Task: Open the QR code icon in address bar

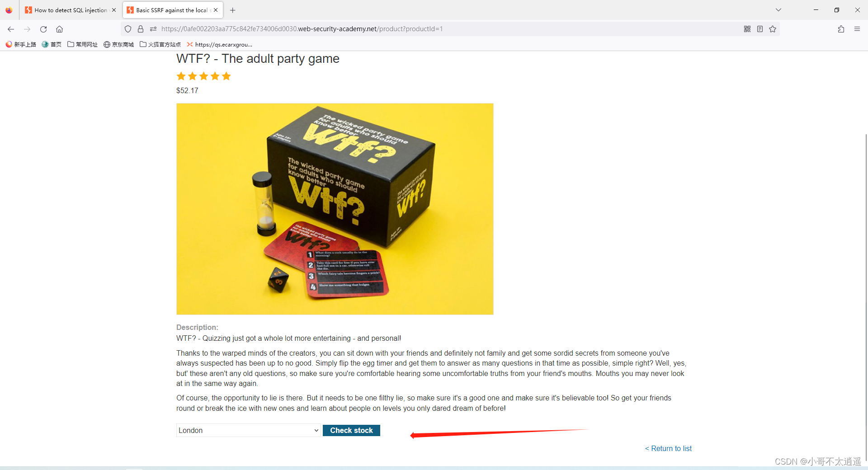Action: [747, 29]
